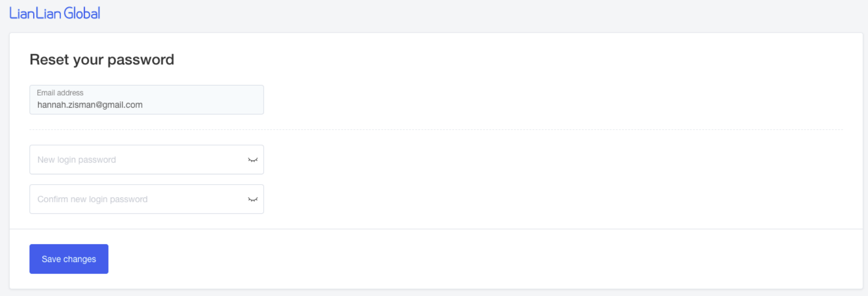Toggle password visibility for the confirmation field
The height and width of the screenshot is (296, 868).
253,200
